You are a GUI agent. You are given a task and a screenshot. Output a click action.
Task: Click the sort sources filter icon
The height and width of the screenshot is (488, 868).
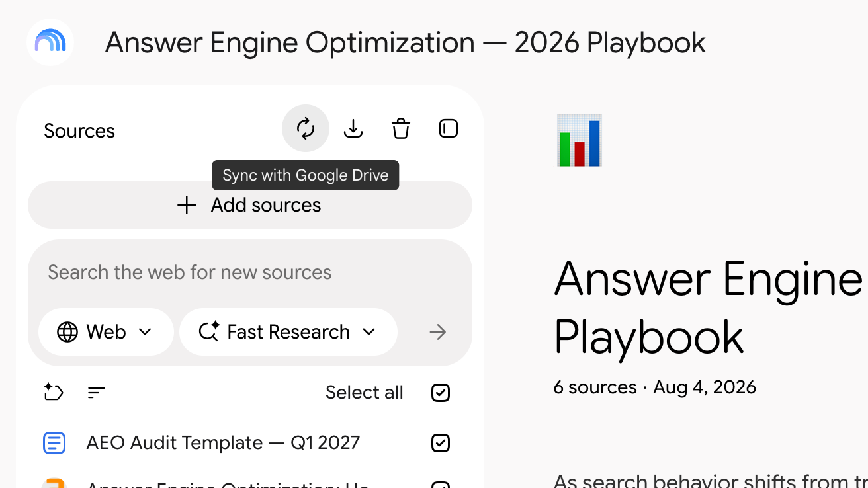point(97,393)
